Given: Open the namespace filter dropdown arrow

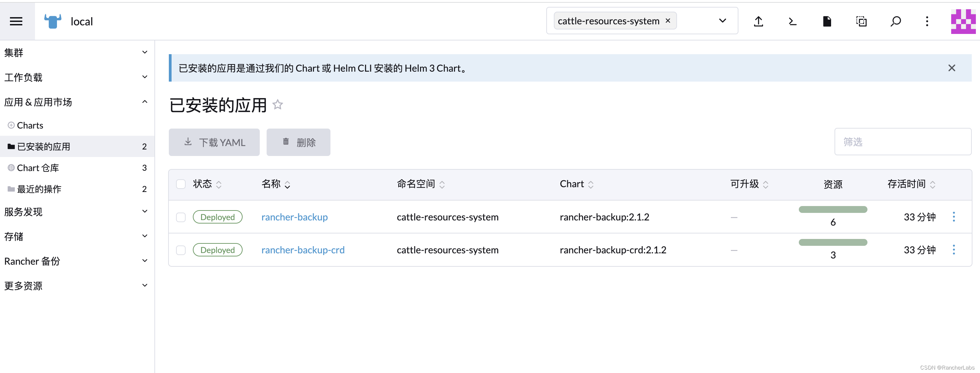Looking at the screenshot, I should click(722, 21).
